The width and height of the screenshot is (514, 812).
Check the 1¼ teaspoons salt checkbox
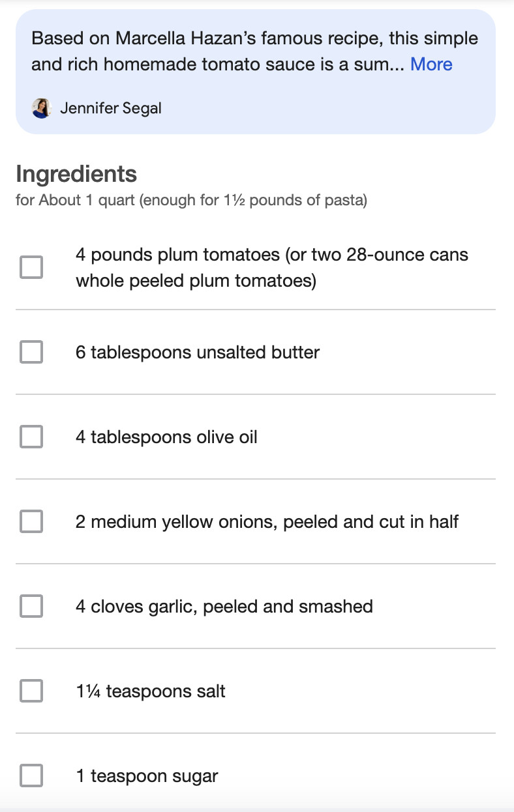(31, 691)
